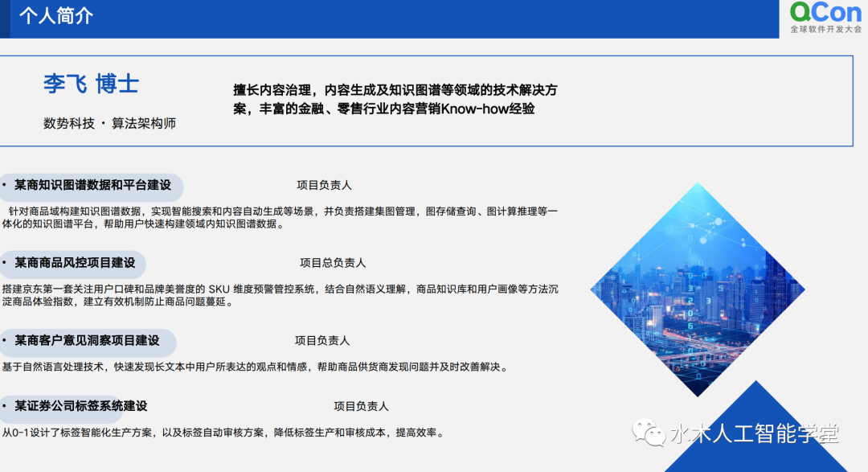This screenshot has height=472, width=868.
Task: Click 项目负责人 beside the 标签系统 heading
Action: pos(361,407)
